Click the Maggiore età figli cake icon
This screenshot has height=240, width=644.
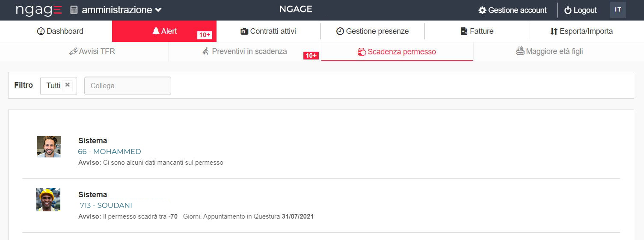click(x=520, y=51)
